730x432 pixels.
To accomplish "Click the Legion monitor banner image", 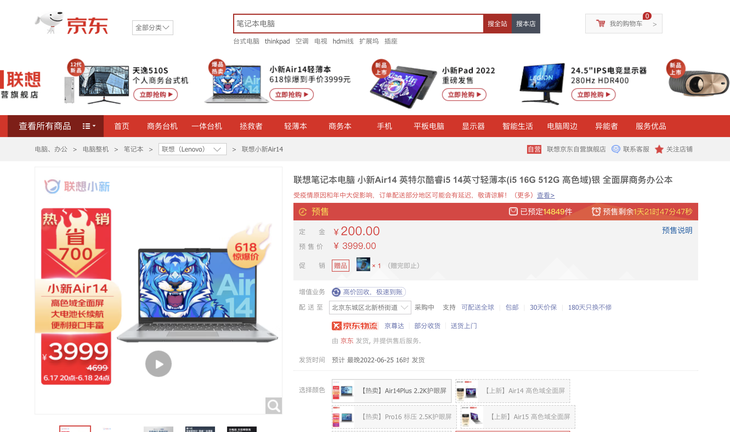I will [542, 84].
